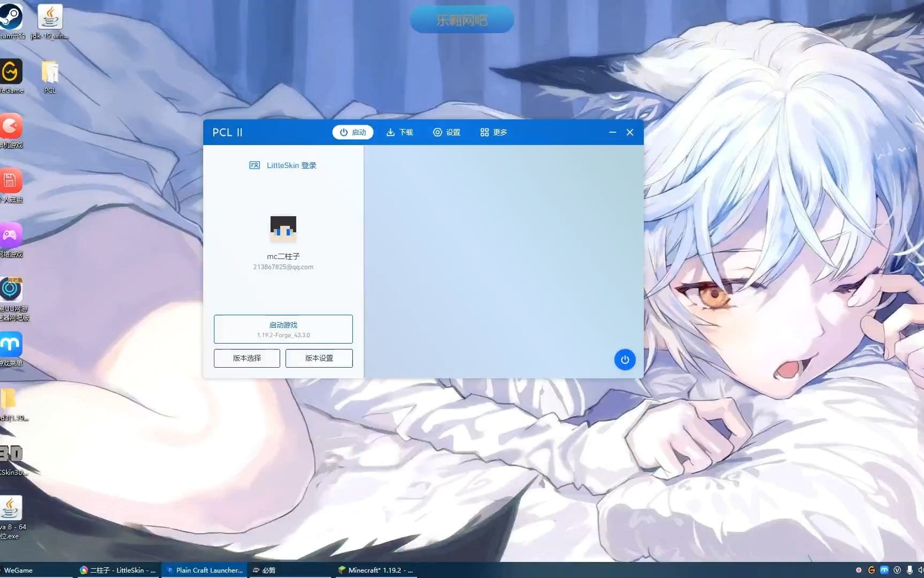
Task: Minimize the PCL II window
Action: pyautogui.click(x=613, y=132)
